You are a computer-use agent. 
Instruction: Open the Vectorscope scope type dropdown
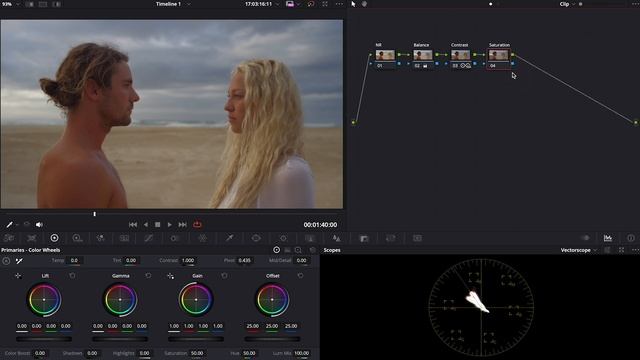click(x=578, y=250)
